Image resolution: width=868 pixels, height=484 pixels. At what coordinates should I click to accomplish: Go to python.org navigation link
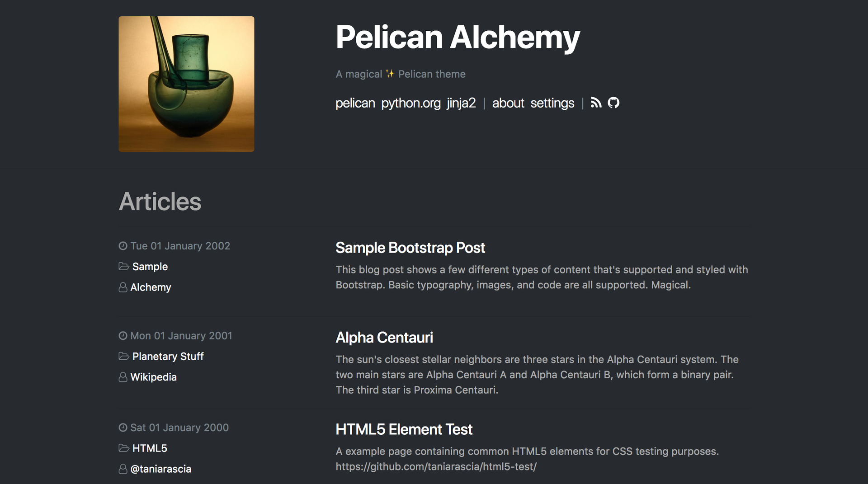click(x=410, y=103)
